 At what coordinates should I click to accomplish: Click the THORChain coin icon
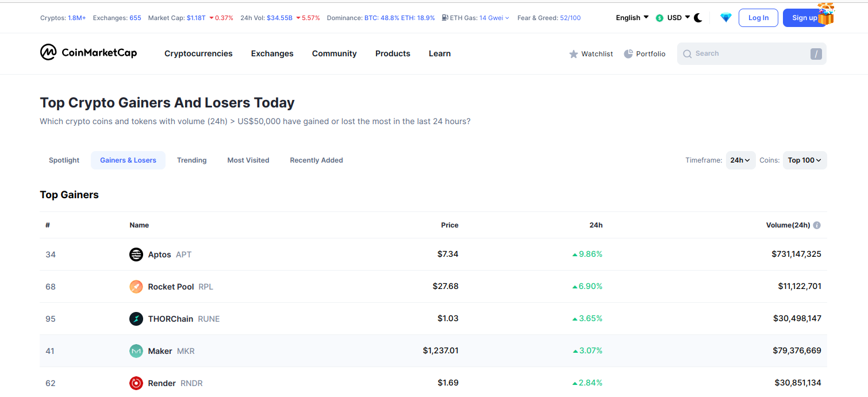point(136,319)
